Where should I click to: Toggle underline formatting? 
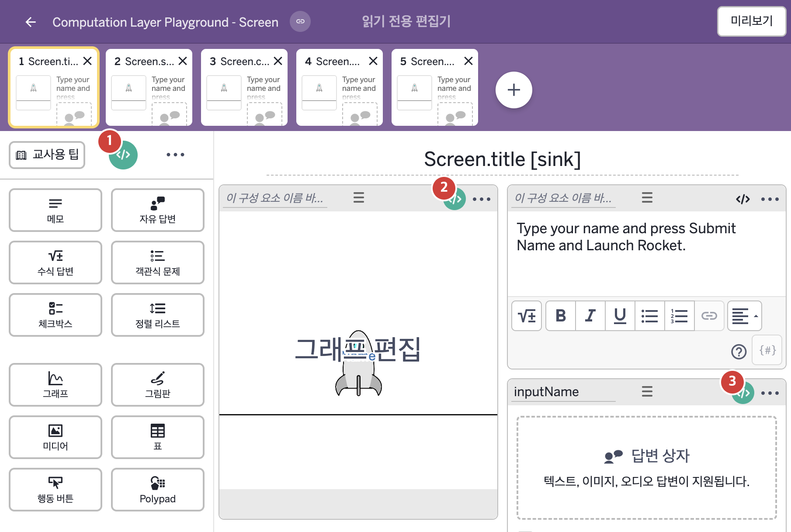pyautogui.click(x=620, y=316)
